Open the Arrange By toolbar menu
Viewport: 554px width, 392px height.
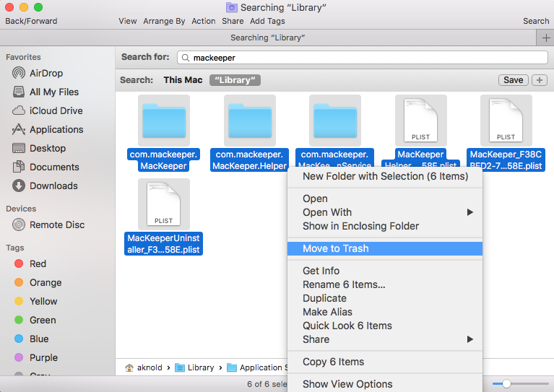coord(164,21)
